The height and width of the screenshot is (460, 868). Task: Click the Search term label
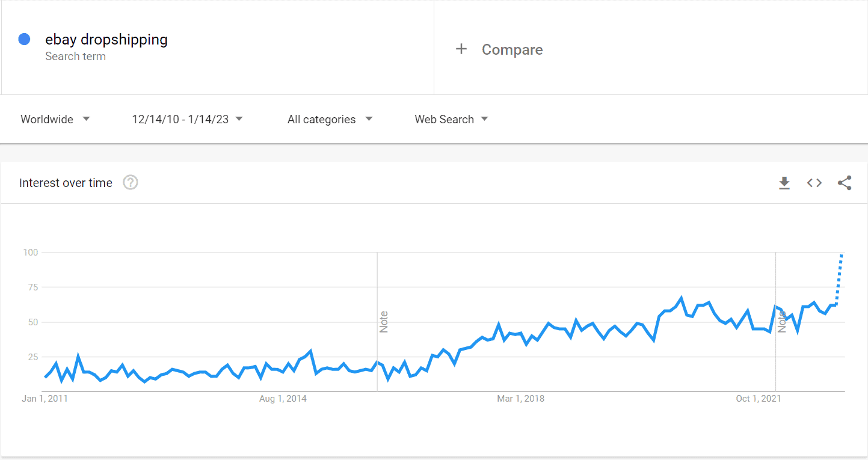[x=75, y=56]
